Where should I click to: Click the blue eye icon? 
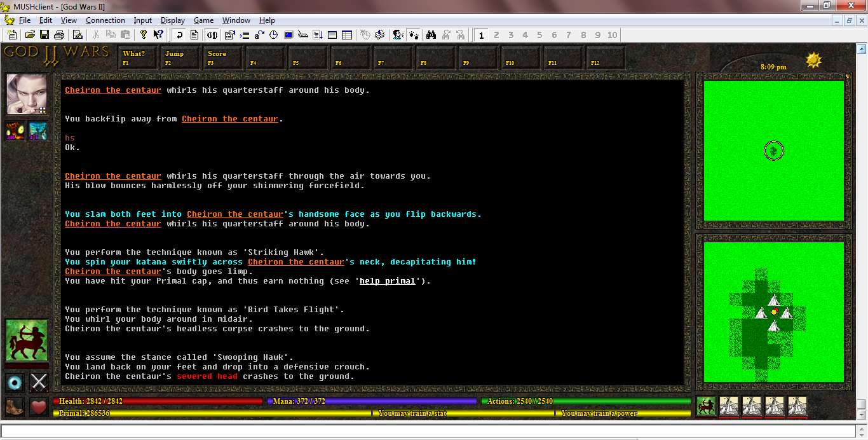point(15,382)
